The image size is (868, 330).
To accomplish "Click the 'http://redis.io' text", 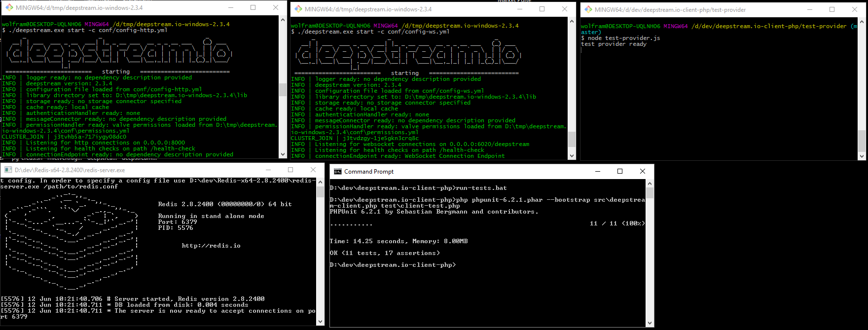I will pos(211,246).
